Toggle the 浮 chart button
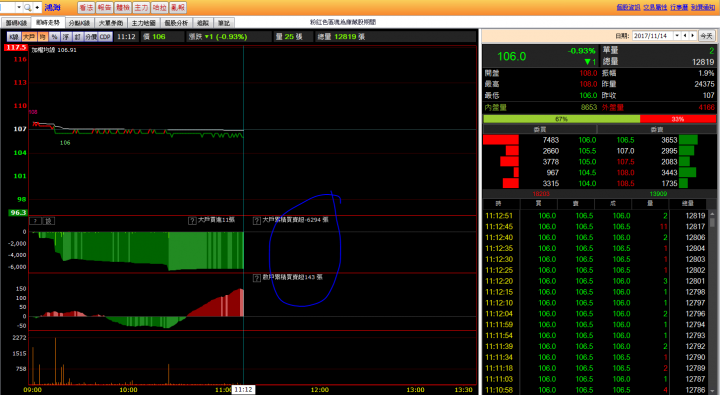This screenshot has height=395, width=720. (x=66, y=37)
